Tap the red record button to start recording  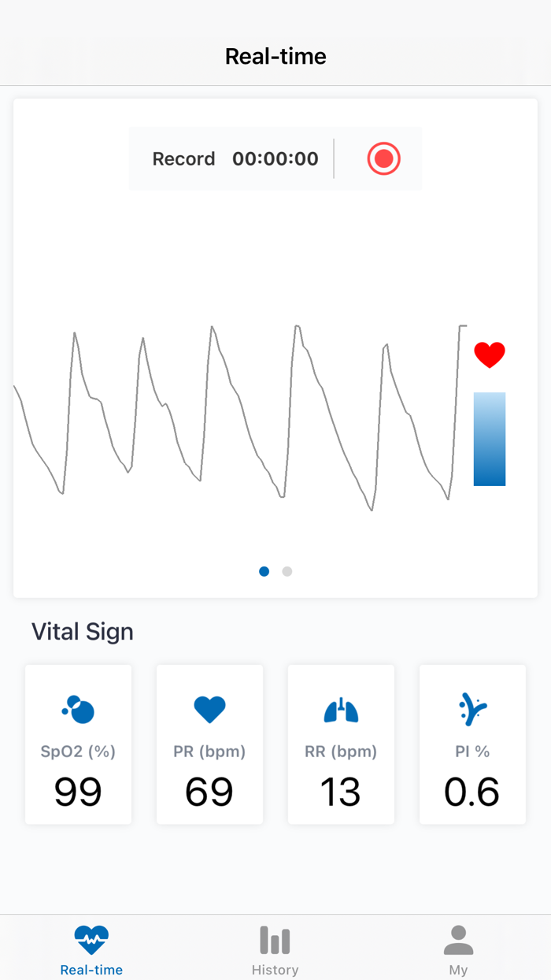[x=383, y=158]
